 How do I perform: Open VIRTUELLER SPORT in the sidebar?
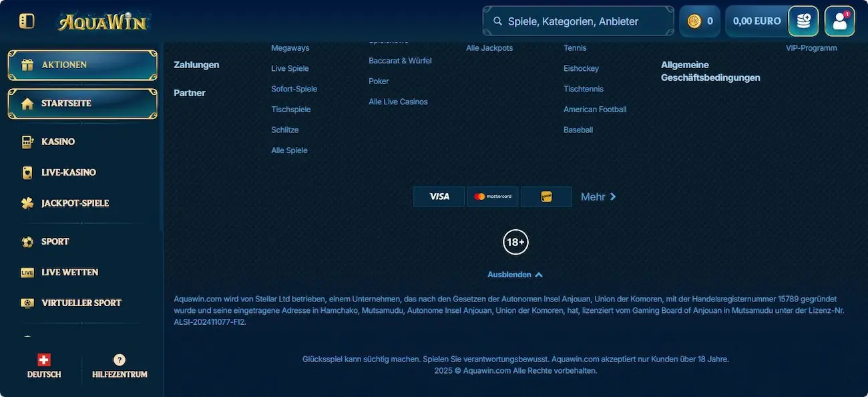point(83,303)
